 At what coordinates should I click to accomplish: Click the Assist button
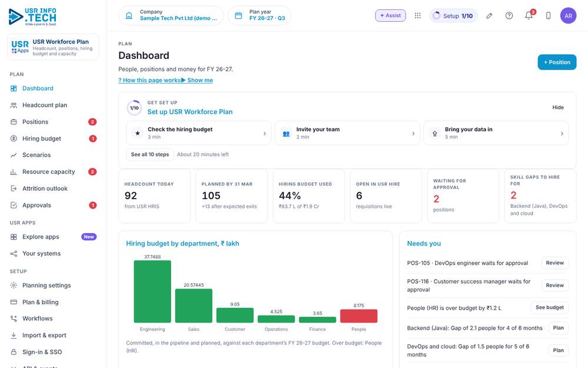390,15
